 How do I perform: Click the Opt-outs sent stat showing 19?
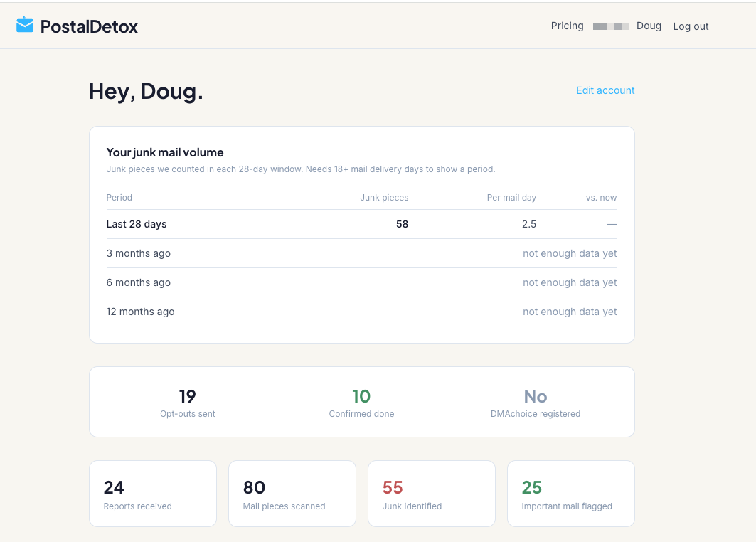coord(187,401)
